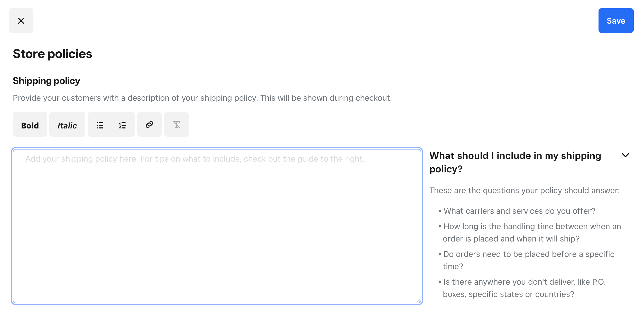Click the shipping policy description text
The height and width of the screenshot is (316, 644).
click(x=202, y=98)
